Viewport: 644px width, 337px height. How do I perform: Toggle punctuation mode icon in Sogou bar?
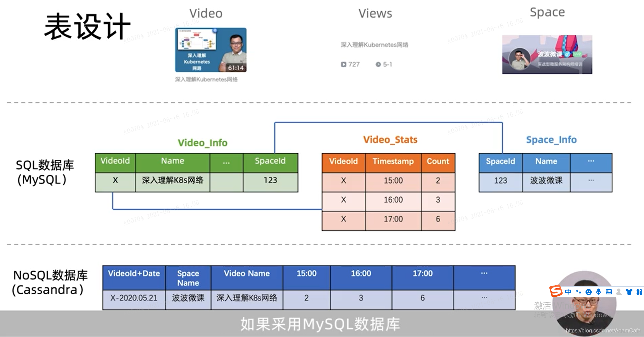[578, 292]
